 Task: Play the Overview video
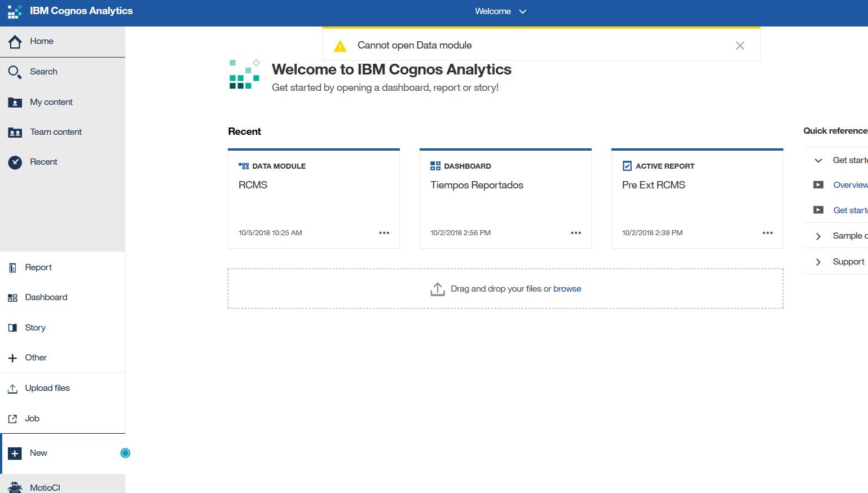click(818, 184)
